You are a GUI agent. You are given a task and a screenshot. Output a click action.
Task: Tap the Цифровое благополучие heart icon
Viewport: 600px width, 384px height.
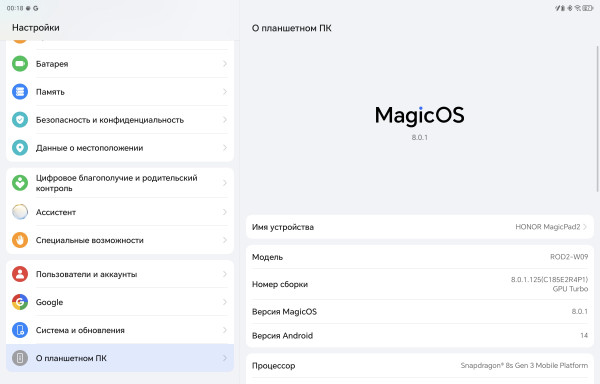pyautogui.click(x=20, y=183)
